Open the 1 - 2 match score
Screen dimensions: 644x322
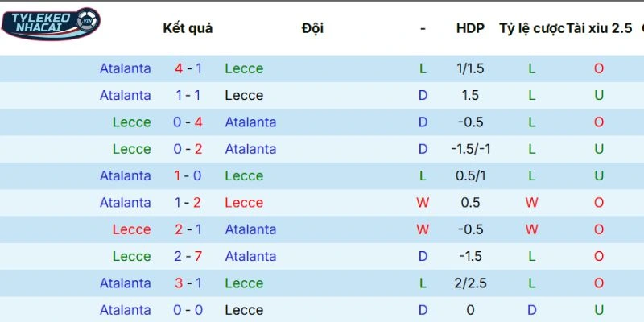[x=188, y=203]
